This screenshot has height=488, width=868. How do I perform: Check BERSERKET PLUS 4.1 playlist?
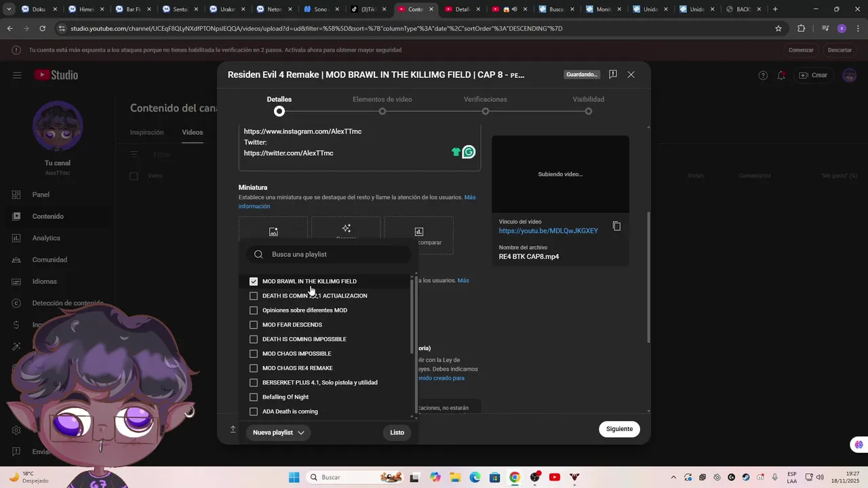coord(254,382)
